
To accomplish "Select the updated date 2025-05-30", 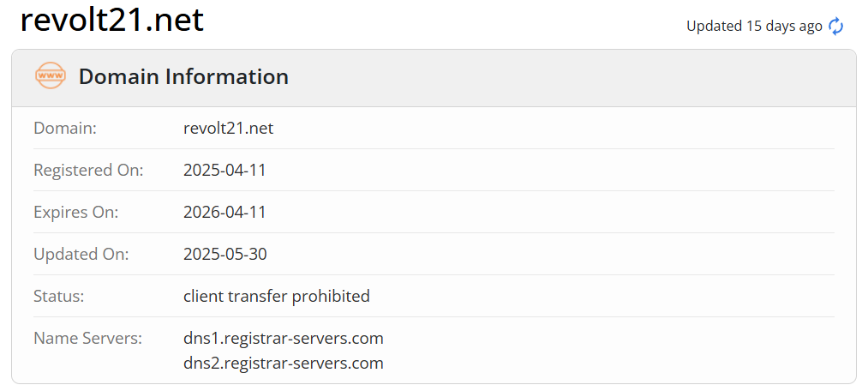I will point(224,254).
